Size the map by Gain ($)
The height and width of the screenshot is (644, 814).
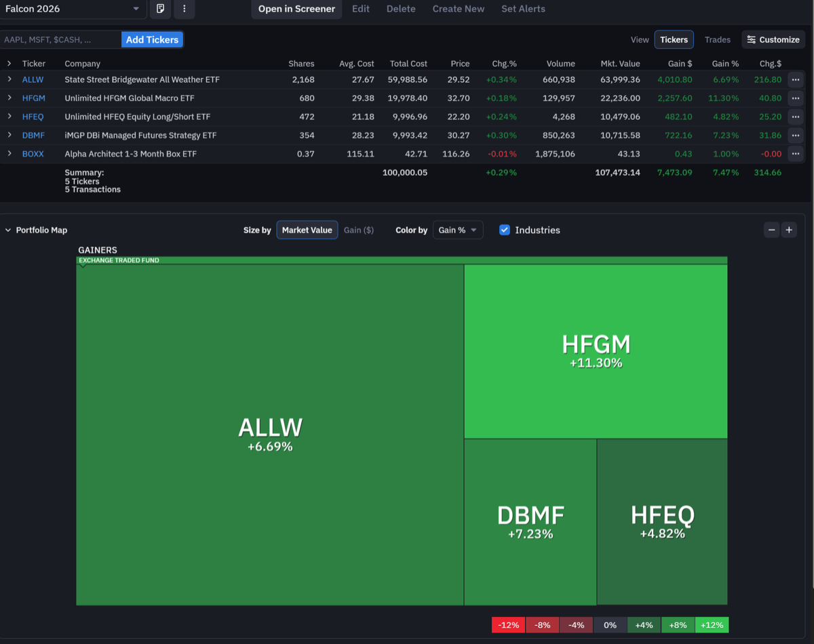point(359,230)
